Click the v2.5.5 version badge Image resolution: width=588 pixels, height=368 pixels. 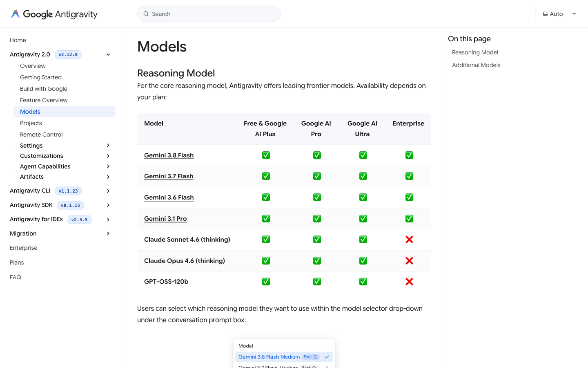point(79,220)
